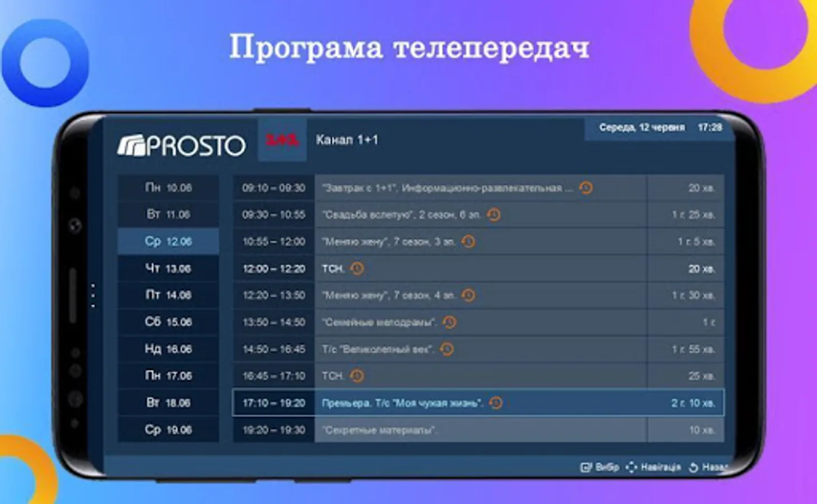
Task: Click the Вибір hint label
Action: coord(607,467)
